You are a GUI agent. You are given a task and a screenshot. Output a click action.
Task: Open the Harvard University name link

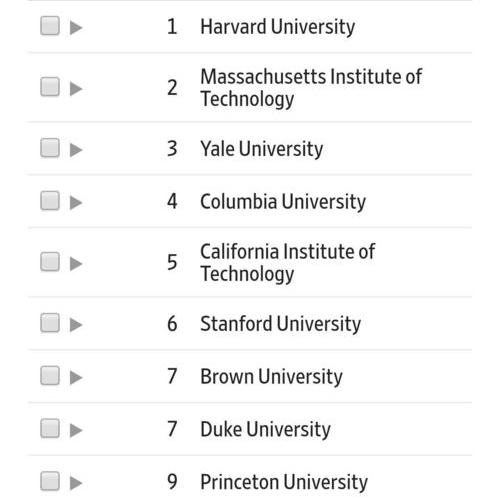(x=278, y=27)
